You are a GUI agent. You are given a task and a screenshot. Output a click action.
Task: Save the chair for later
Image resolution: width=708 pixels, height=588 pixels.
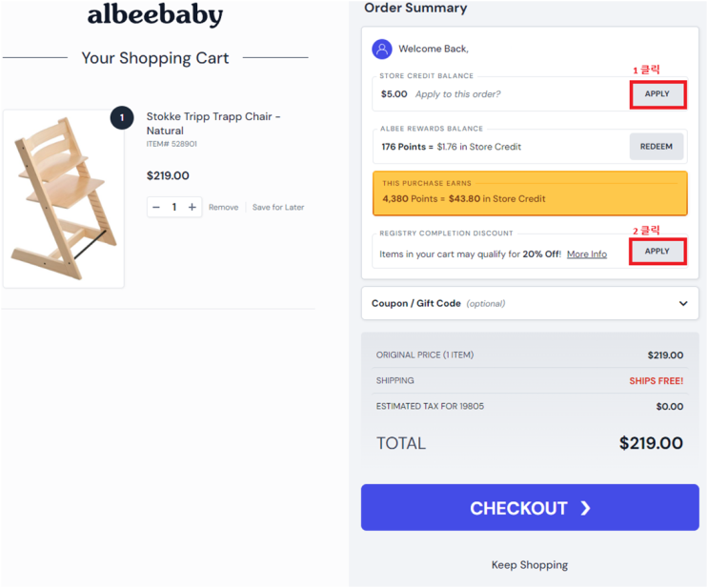click(278, 207)
